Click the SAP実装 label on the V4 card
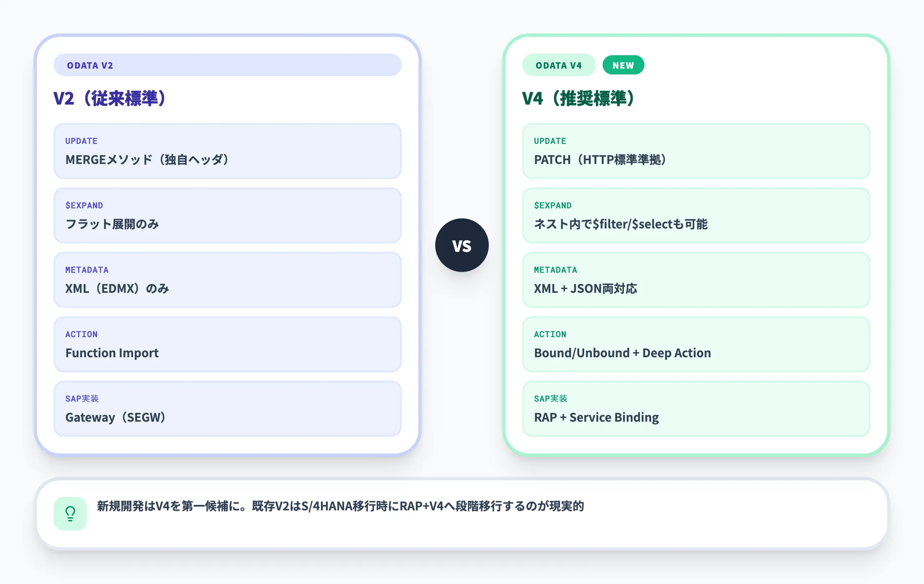The width and height of the screenshot is (924, 584). [552, 399]
